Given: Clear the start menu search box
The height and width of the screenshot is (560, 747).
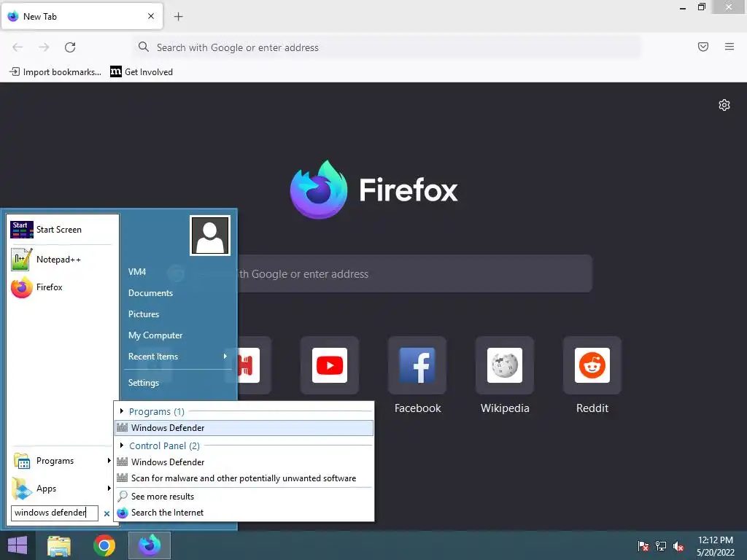Looking at the screenshot, I should (107, 513).
